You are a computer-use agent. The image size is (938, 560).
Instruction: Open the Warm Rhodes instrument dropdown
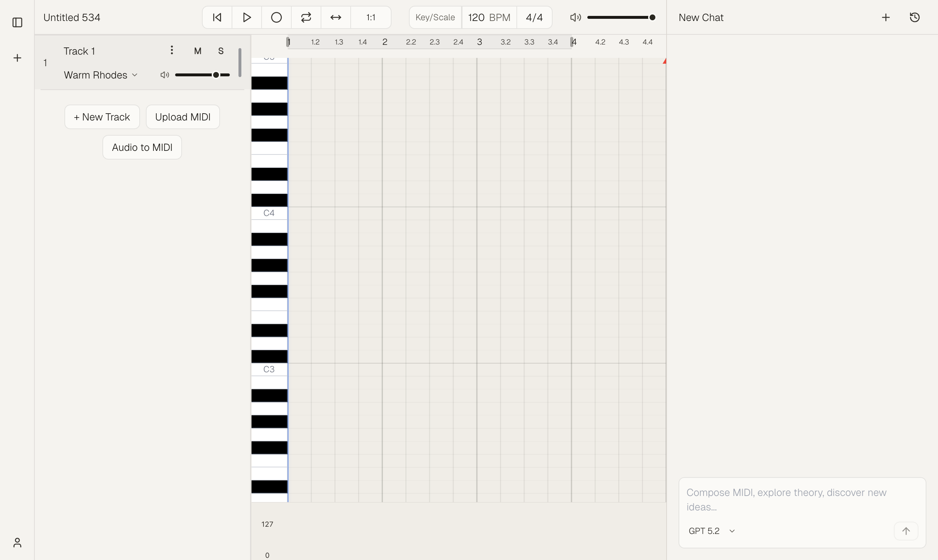tap(100, 75)
